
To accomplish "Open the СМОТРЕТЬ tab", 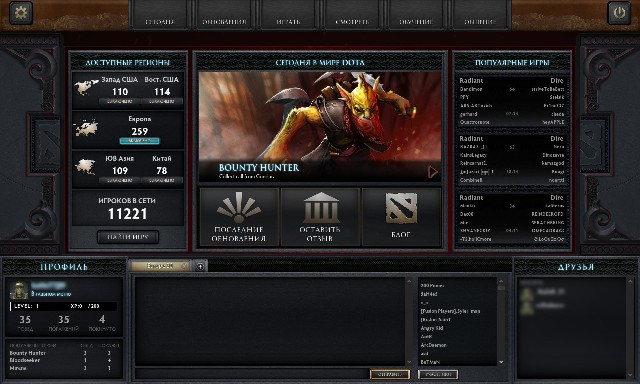I will 352,15.
